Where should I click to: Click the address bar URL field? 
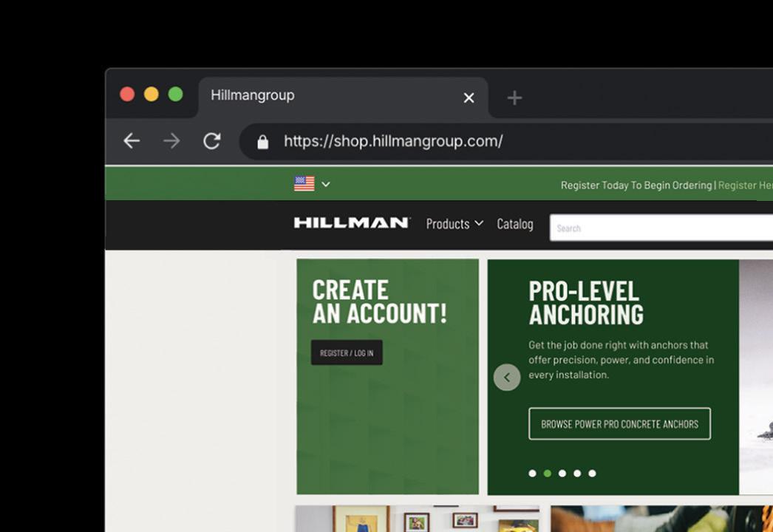point(505,142)
